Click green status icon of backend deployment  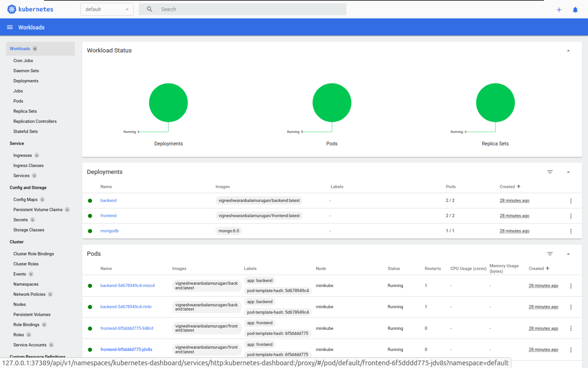(x=90, y=201)
